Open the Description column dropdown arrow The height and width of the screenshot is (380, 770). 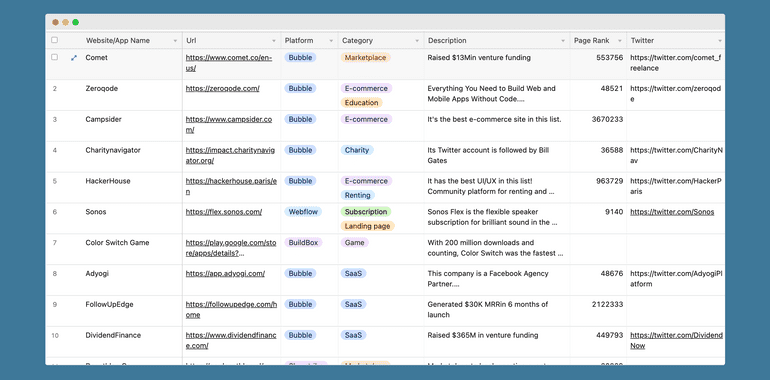click(x=563, y=41)
